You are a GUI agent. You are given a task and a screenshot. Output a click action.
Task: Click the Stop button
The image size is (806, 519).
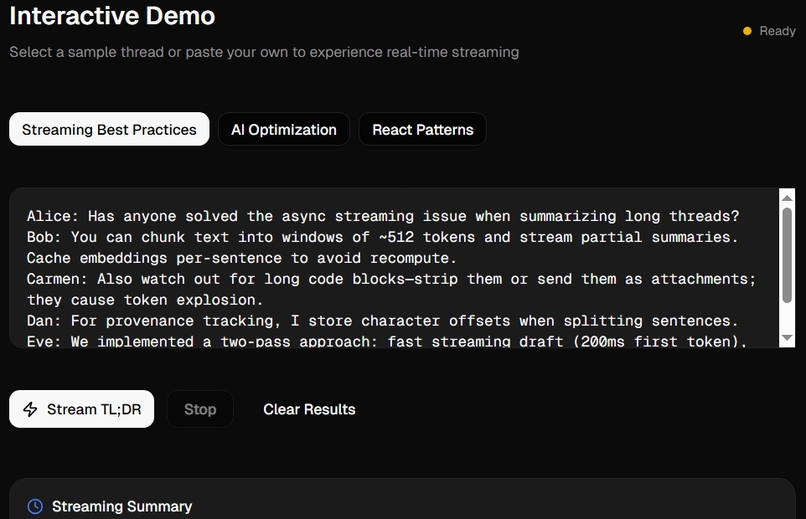[200, 409]
